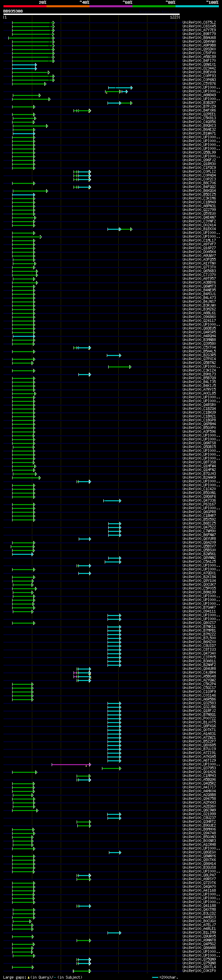Open hit UniRef100_C6T5L2
The image size is (222, 980).
[x=199, y=23]
